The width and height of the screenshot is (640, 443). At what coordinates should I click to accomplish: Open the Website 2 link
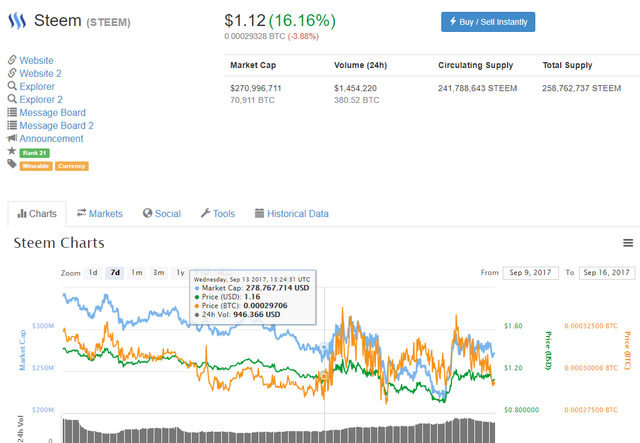point(40,73)
